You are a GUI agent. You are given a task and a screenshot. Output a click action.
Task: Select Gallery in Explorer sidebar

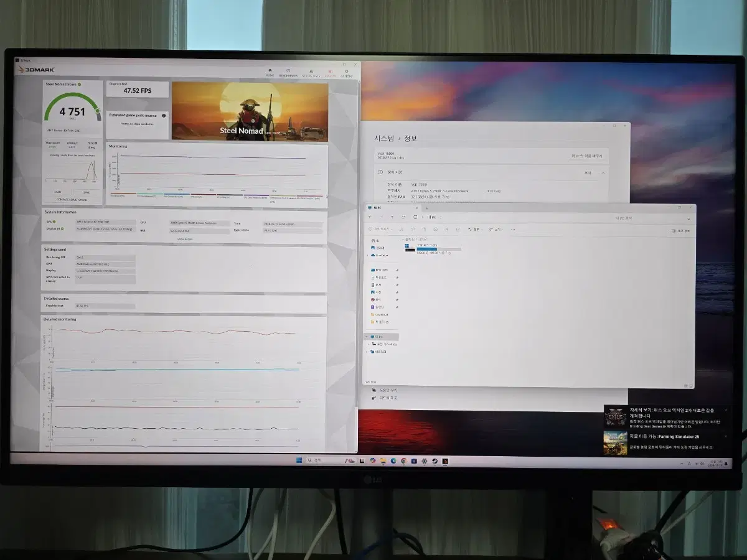[378, 248]
